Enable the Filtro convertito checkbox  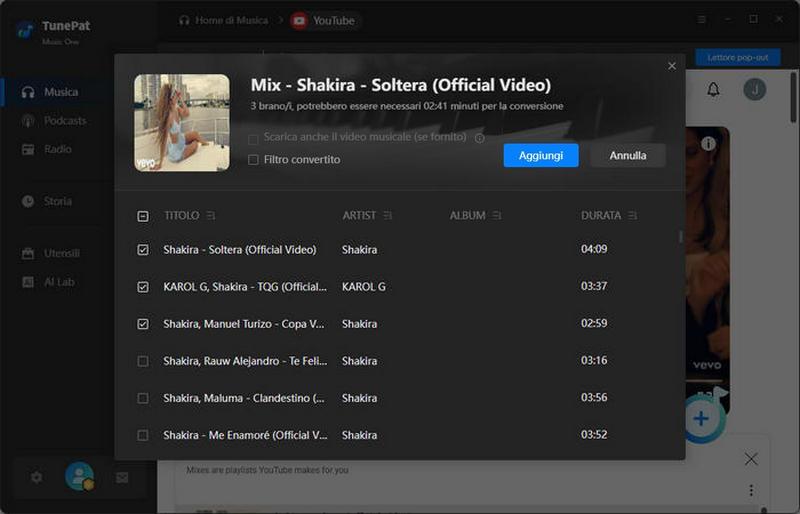(253, 160)
